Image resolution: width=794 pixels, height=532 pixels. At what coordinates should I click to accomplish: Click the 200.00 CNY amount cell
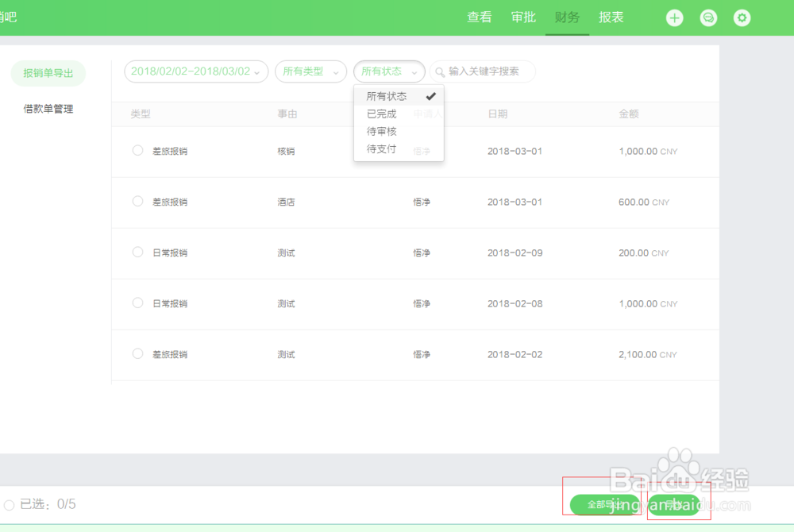(644, 253)
